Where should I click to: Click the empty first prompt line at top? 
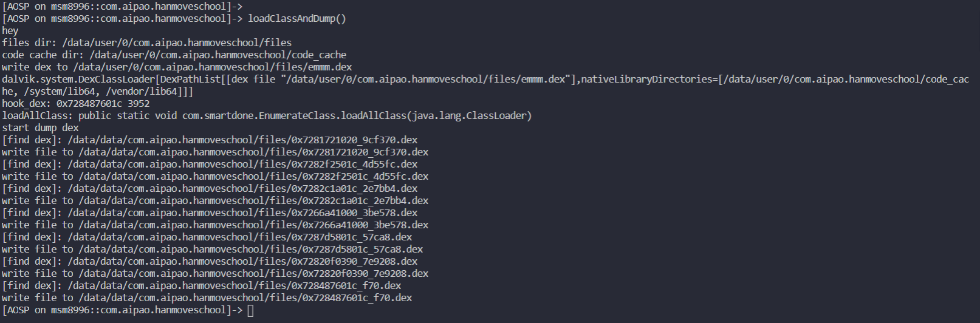[x=122, y=6]
